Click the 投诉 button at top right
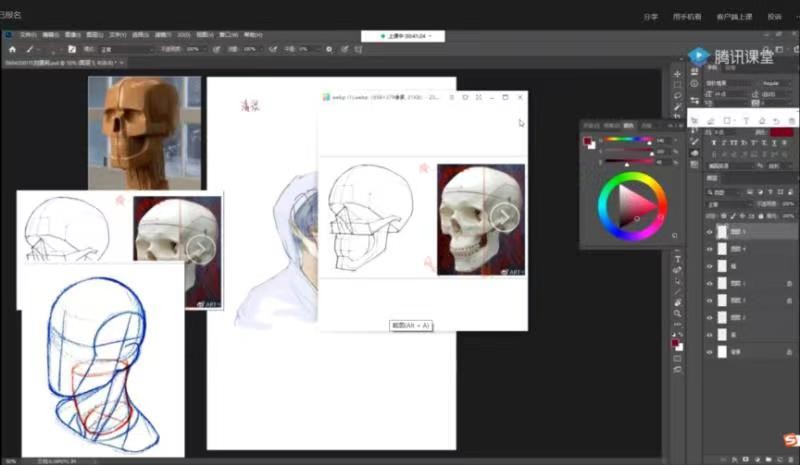Viewport: 800px width, 465px height. pos(774,16)
